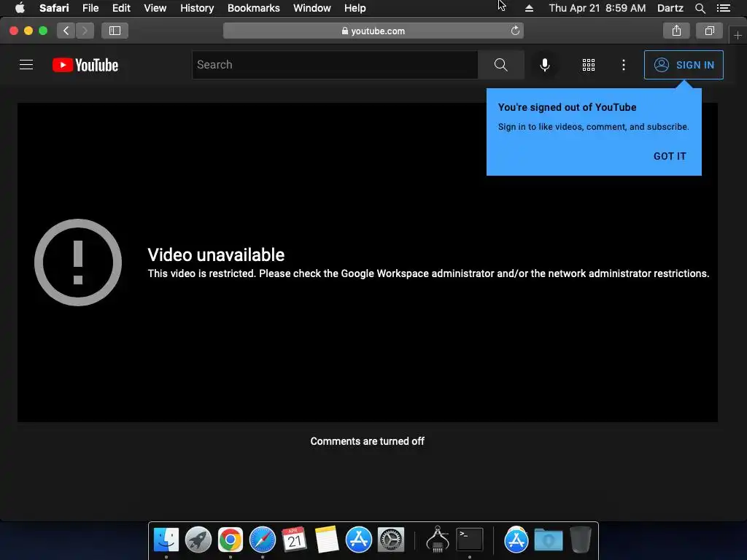Start voice search with the microphone icon

pyautogui.click(x=544, y=65)
